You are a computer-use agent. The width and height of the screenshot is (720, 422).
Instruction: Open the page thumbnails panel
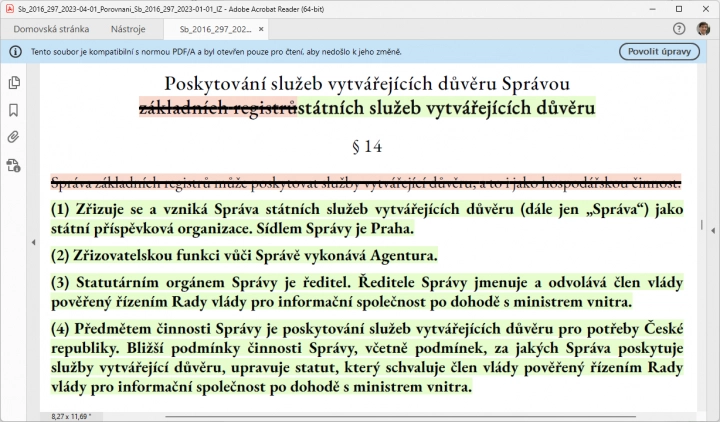14,83
